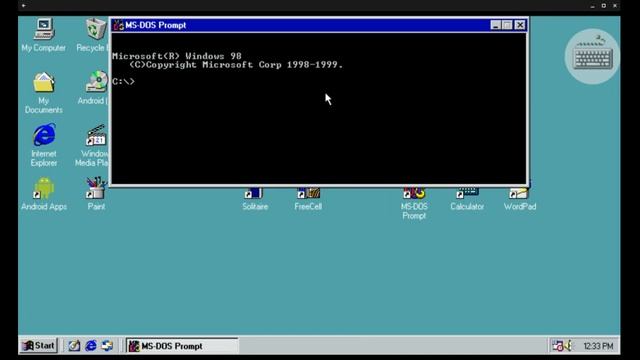The height and width of the screenshot is (360, 640).
Task: Click the Show Desktop quick launch icon
Action: (x=74, y=346)
